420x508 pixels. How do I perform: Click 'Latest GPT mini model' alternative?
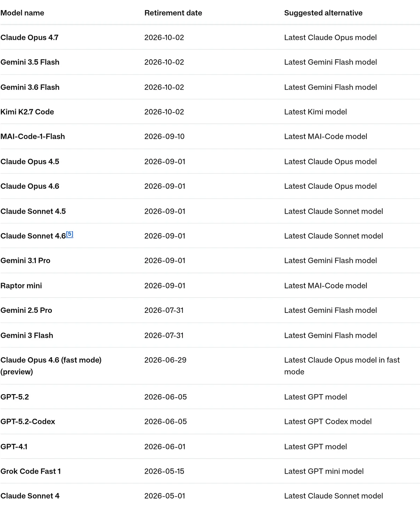click(324, 471)
